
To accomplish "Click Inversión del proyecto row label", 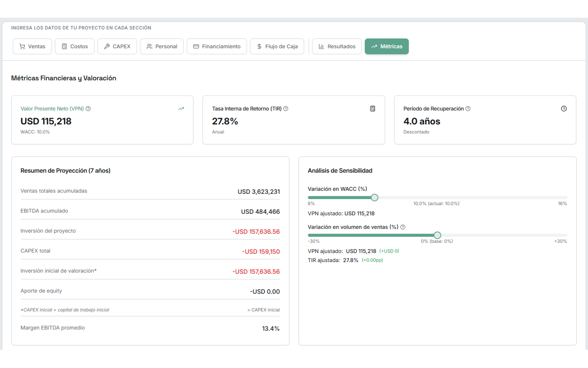I will 48,231.
